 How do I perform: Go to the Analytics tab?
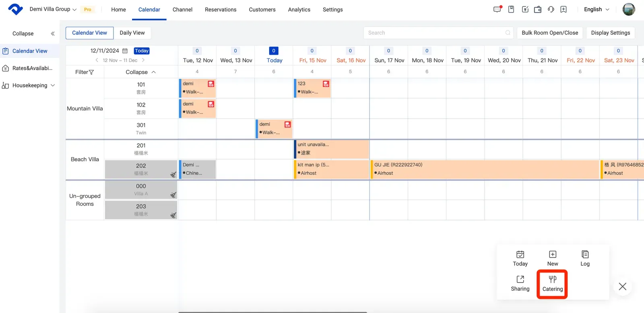click(299, 10)
